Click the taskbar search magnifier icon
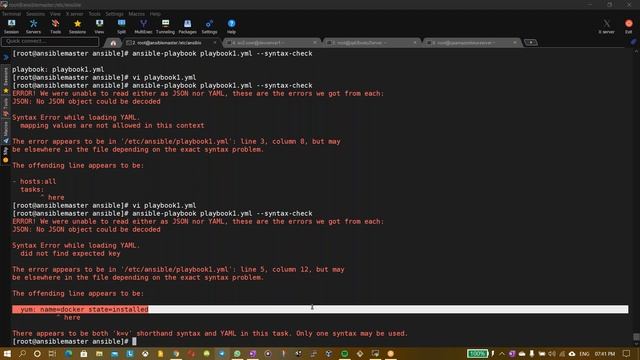Viewport: 640px width, 360px height. (x=22, y=353)
